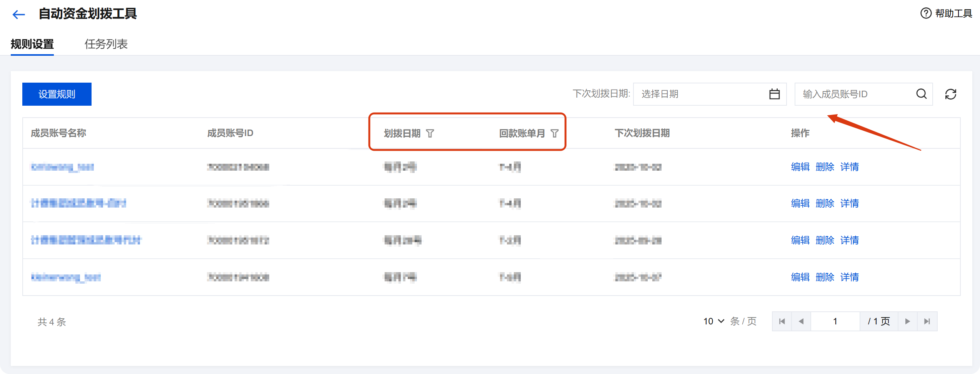The width and height of the screenshot is (980, 374).
Task: Go to the previous page
Action: (x=801, y=321)
